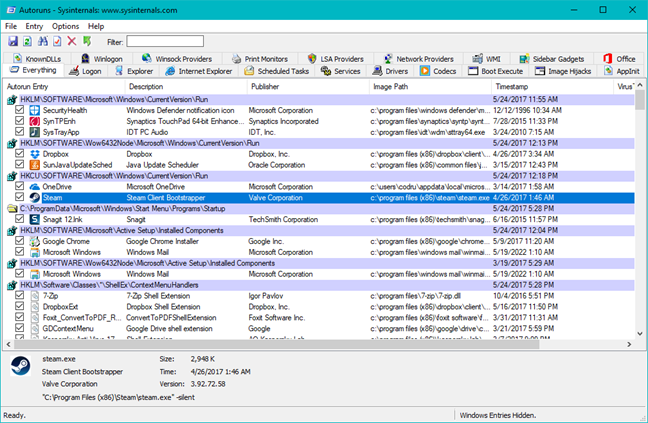This screenshot has width=648, height=423.
Task: Sort by Image Path column header
Action: pos(430,87)
